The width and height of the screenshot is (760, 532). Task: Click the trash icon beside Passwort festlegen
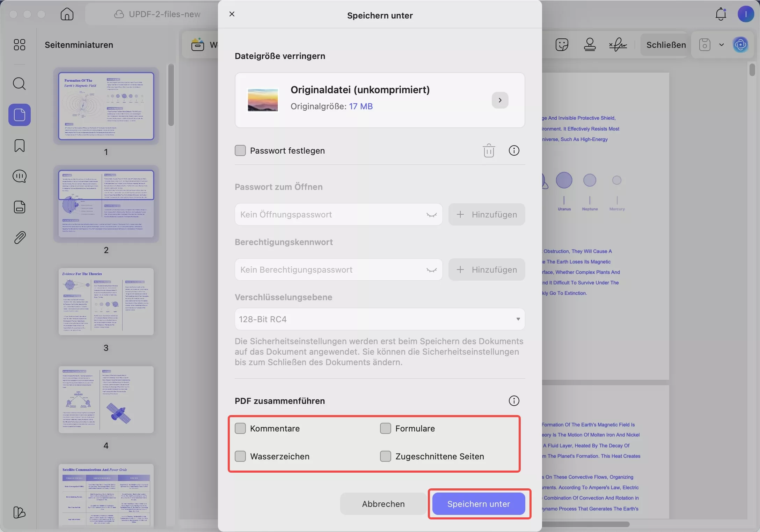489,151
